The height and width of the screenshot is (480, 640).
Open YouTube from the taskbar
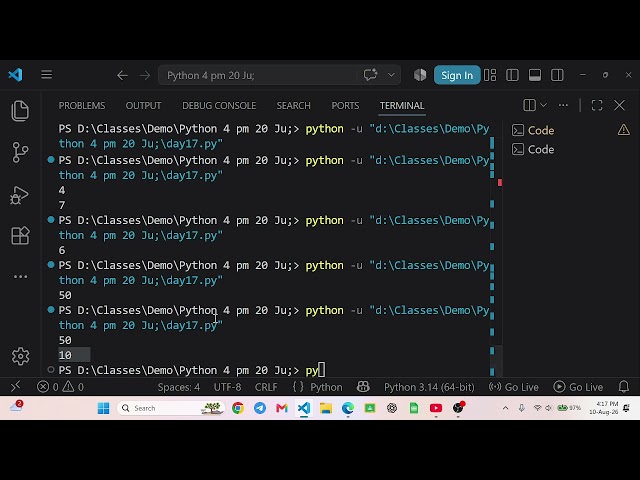pos(436,408)
